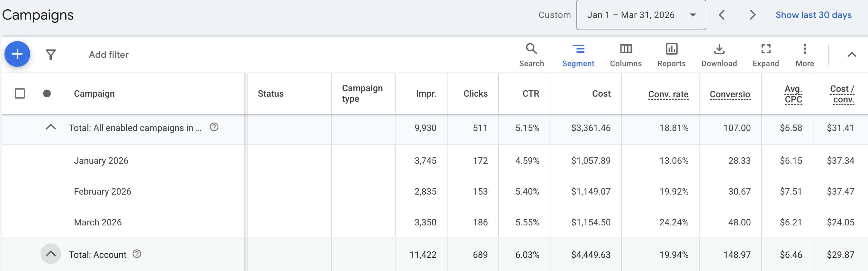Click March cost value $1,154.50

tap(591, 222)
